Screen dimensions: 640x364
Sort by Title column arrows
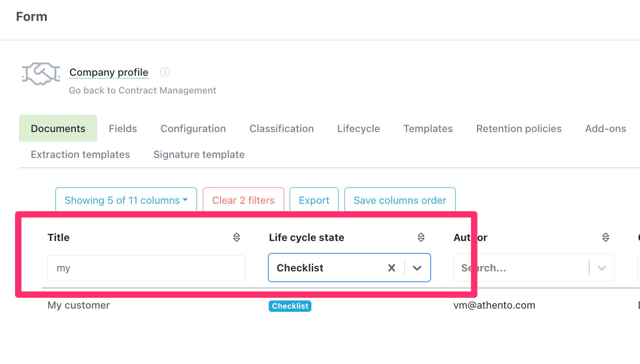[x=236, y=237]
